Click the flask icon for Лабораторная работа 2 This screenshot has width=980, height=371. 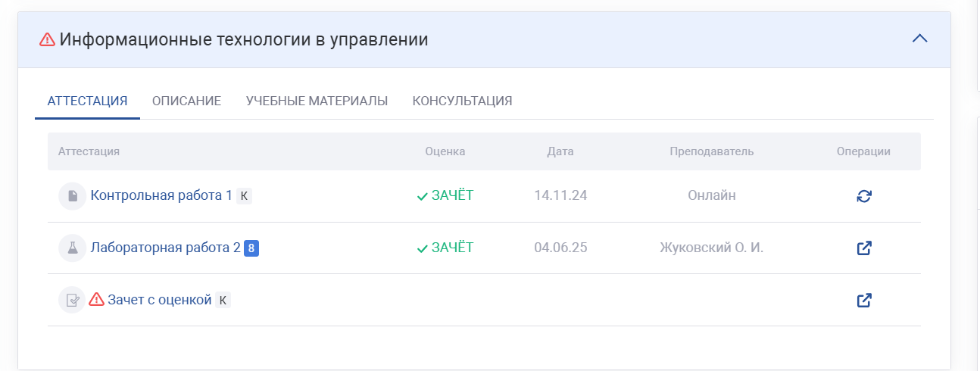[x=72, y=248]
